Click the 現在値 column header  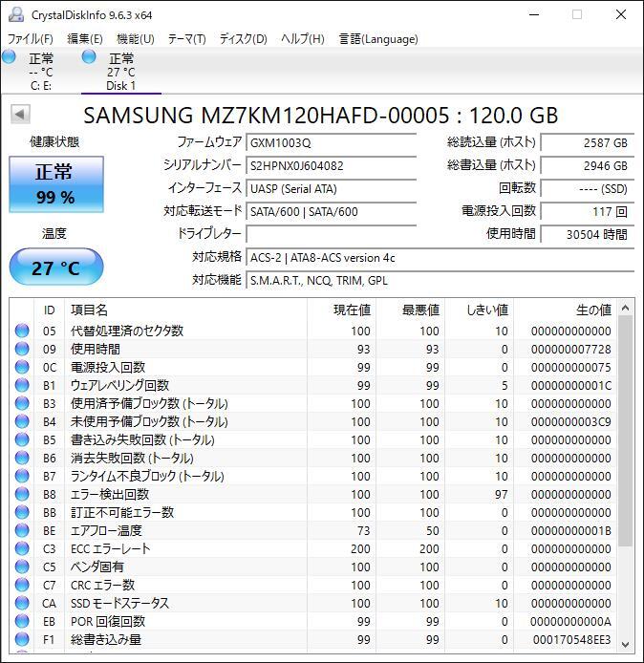click(x=342, y=310)
